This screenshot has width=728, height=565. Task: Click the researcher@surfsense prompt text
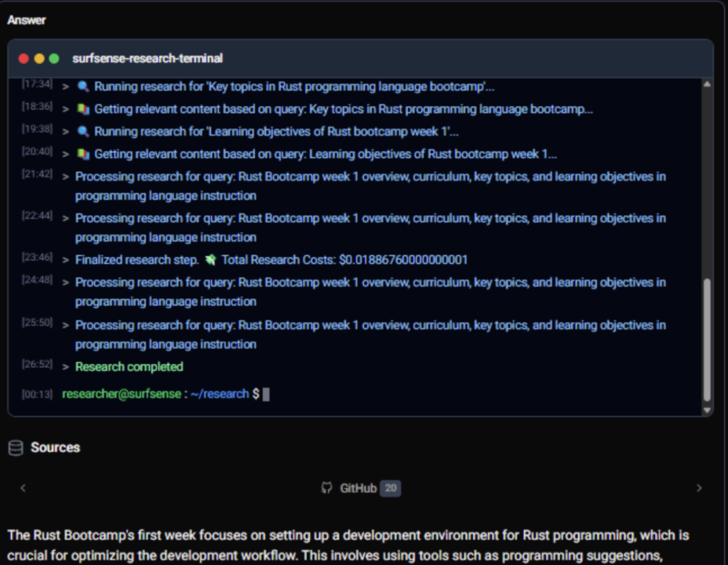click(x=121, y=394)
